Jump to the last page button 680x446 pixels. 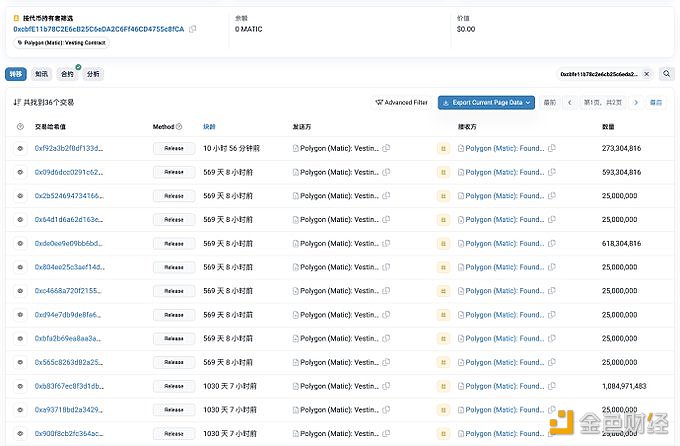point(656,102)
